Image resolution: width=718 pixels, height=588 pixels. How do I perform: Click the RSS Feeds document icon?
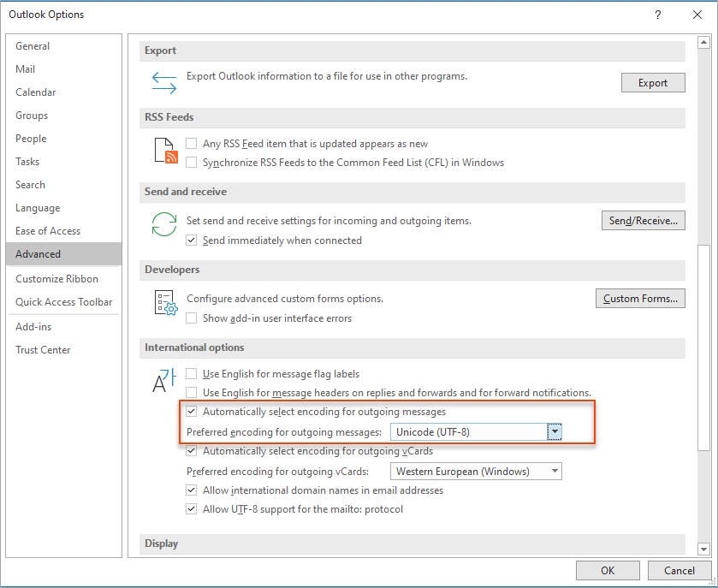click(164, 151)
